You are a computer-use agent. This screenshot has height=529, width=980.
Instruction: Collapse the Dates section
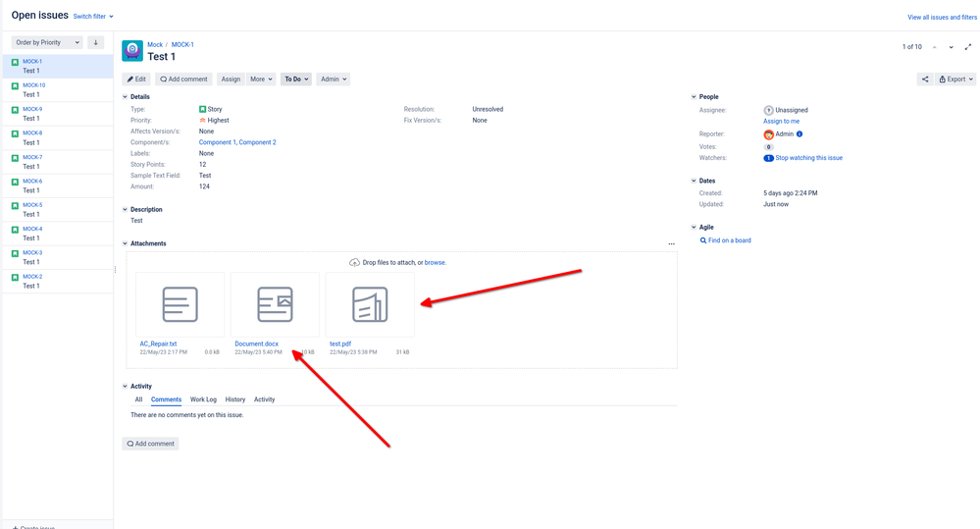pos(694,181)
